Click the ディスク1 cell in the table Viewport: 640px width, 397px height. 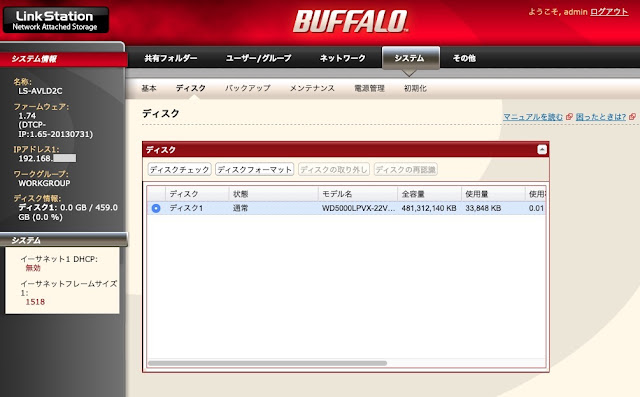[x=186, y=208]
